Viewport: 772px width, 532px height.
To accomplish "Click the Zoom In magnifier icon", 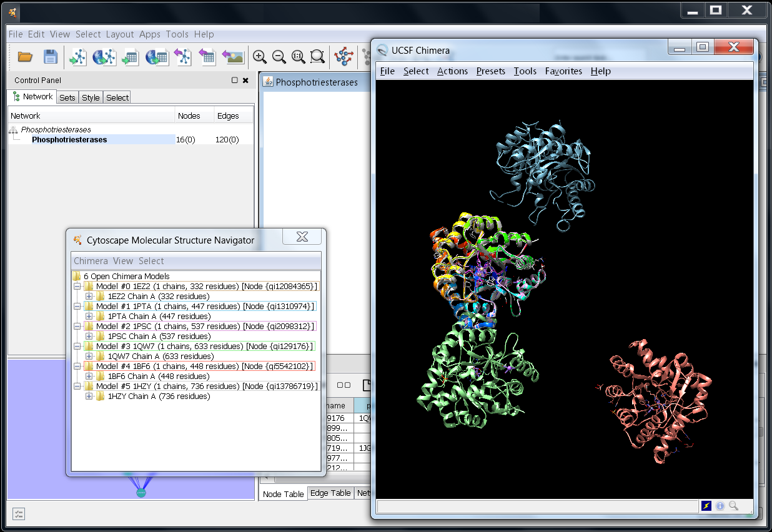I will [259, 57].
